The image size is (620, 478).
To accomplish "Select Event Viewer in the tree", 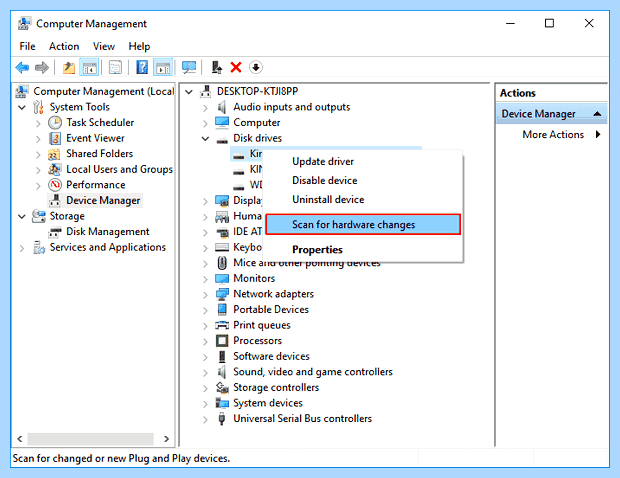I will pos(95,138).
